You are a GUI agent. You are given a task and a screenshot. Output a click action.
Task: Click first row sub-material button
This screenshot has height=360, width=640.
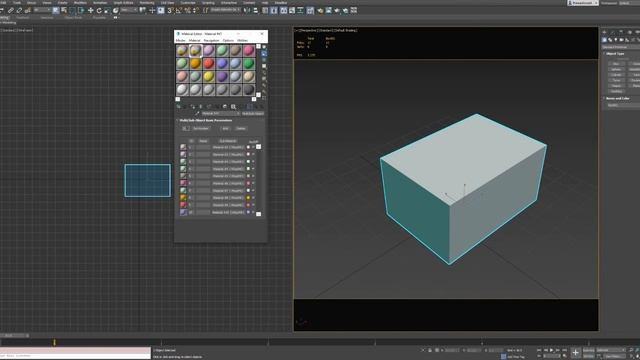click(x=228, y=147)
